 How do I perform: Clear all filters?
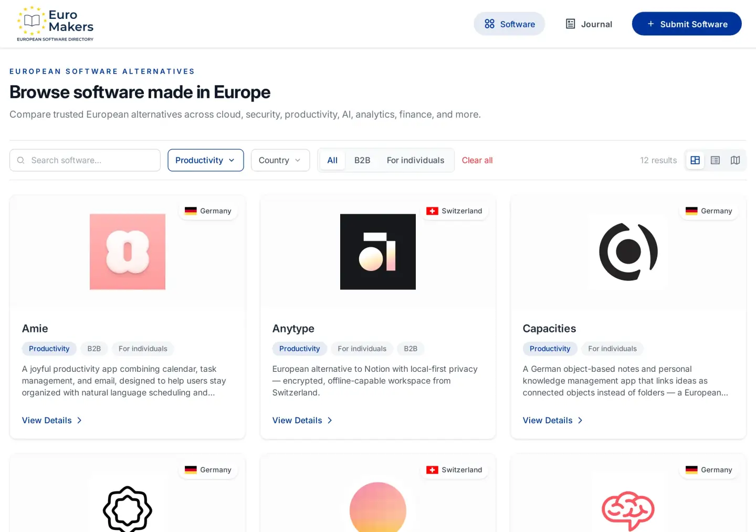[x=477, y=160]
